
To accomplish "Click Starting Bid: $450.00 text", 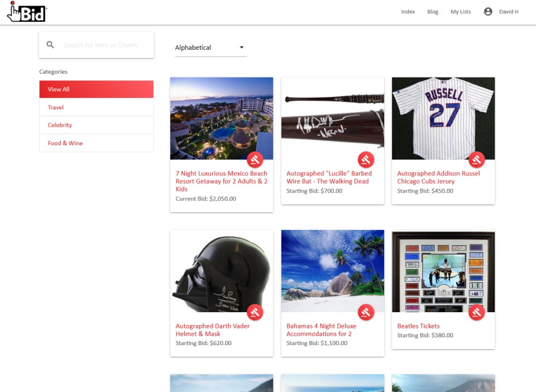I will [425, 191].
